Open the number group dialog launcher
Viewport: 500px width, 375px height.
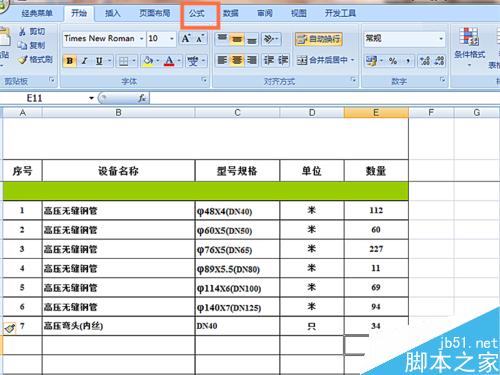point(443,80)
